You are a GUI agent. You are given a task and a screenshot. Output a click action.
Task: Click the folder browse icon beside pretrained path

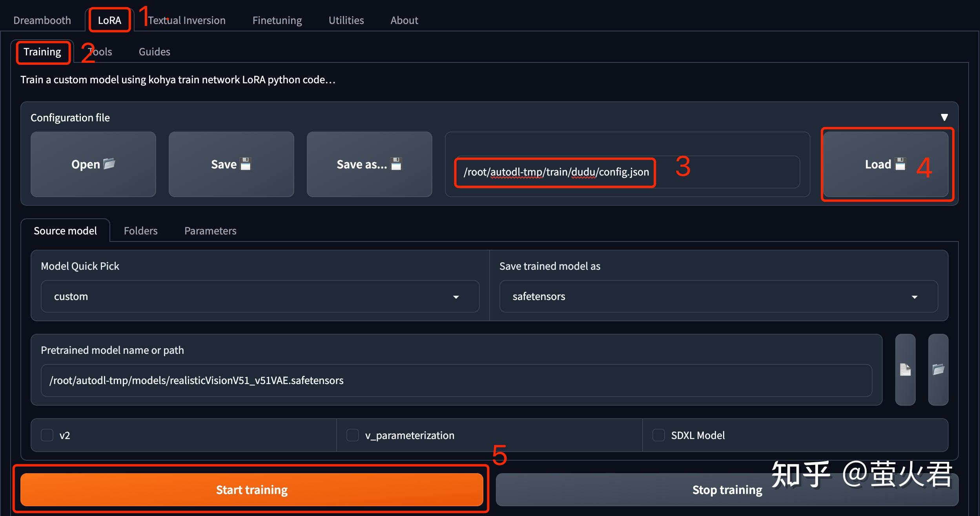938,370
